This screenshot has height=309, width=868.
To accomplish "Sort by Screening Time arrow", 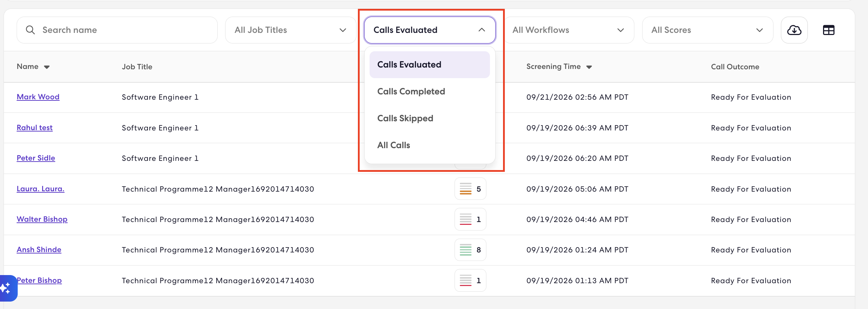I will coord(589,67).
